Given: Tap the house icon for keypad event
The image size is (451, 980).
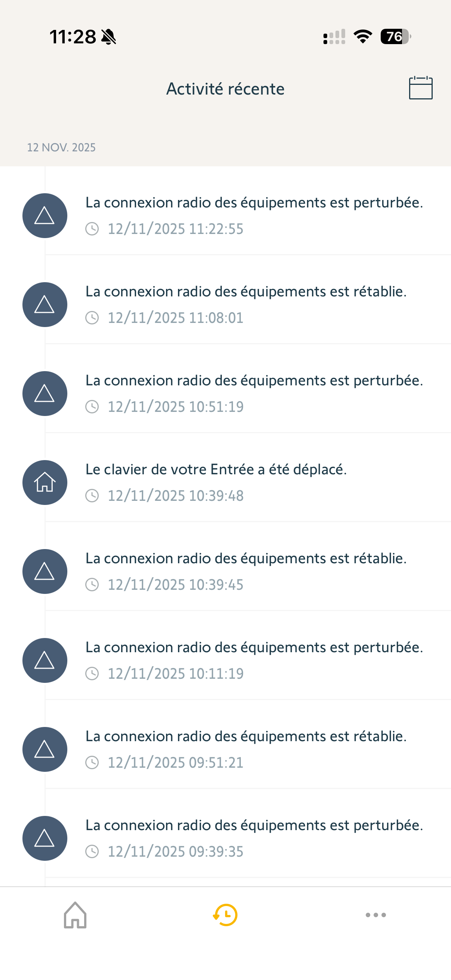Looking at the screenshot, I should point(45,483).
